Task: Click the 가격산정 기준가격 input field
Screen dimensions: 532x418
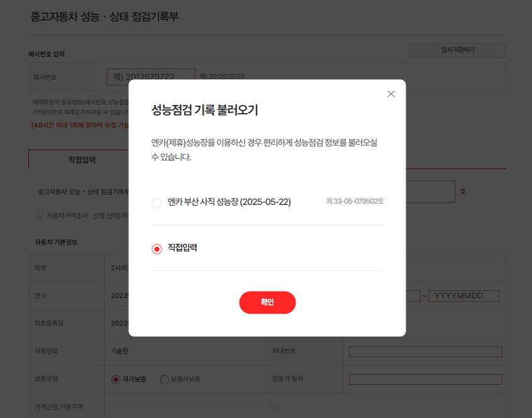Action: tap(187, 407)
